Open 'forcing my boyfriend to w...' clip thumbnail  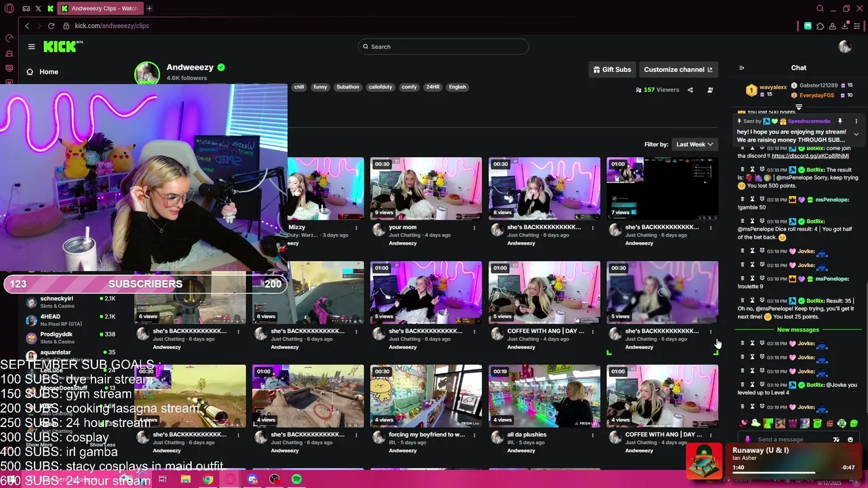[x=426, y=396]
